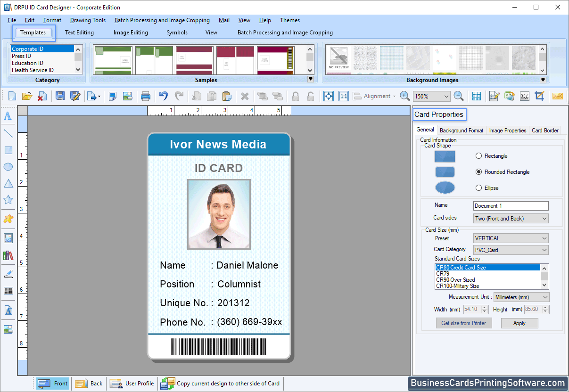Select the Symbol tool icon
The height and width of the screenshot is (392, 569).
pyautogui.click(x=8, y=219)
